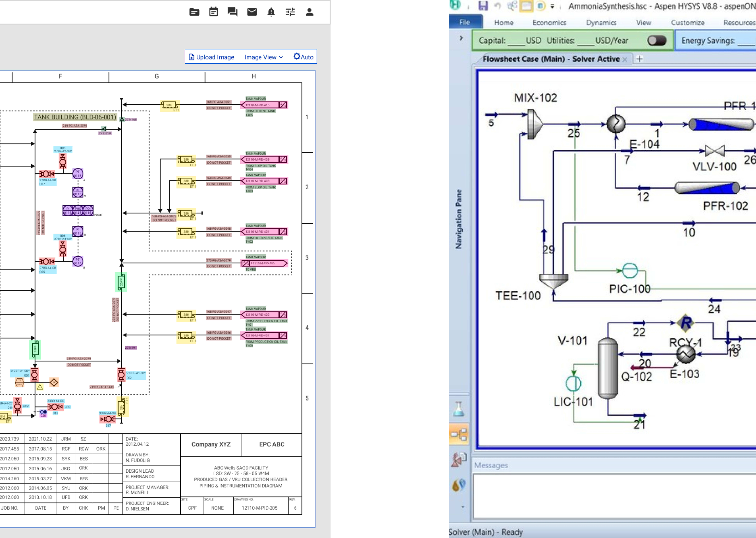
Task: Click the Upload Image button
Action: click(x=211, y=57)
